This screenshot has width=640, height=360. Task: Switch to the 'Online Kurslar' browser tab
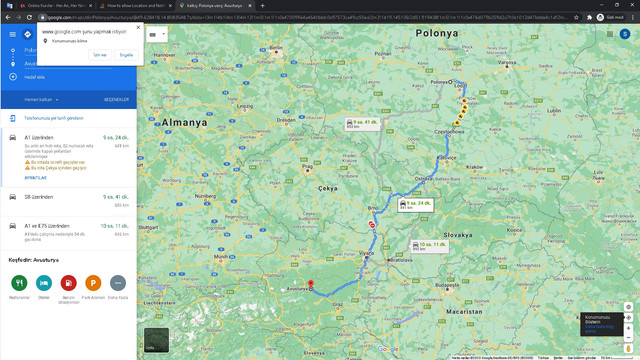pyautogui.click(x=56, y=6)
